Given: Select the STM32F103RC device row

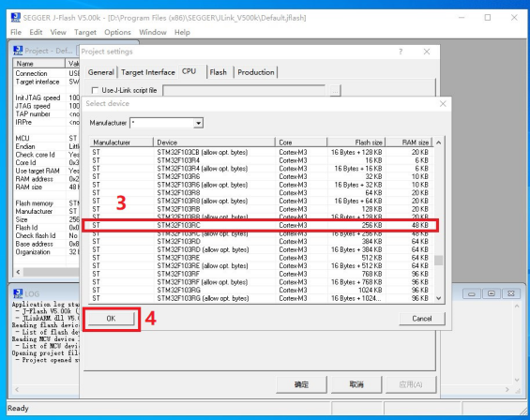Looking at the screenshot, I should [x=260, y=225].
